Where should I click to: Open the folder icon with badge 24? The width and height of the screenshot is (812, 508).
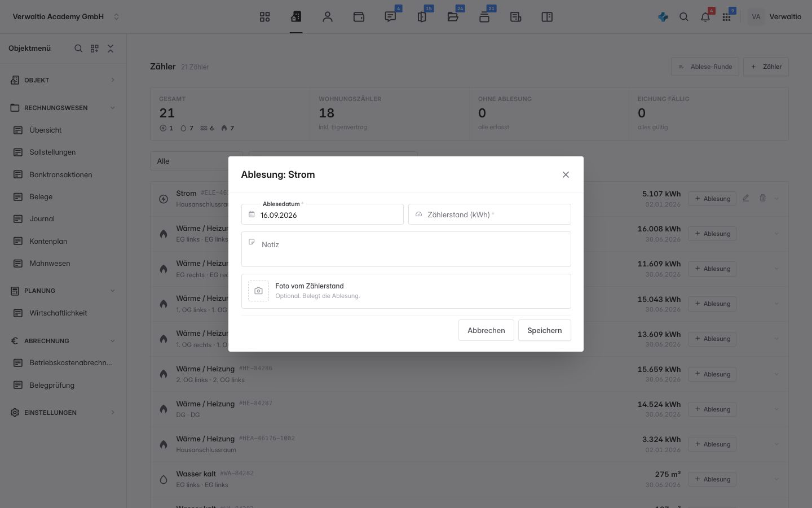453,17
